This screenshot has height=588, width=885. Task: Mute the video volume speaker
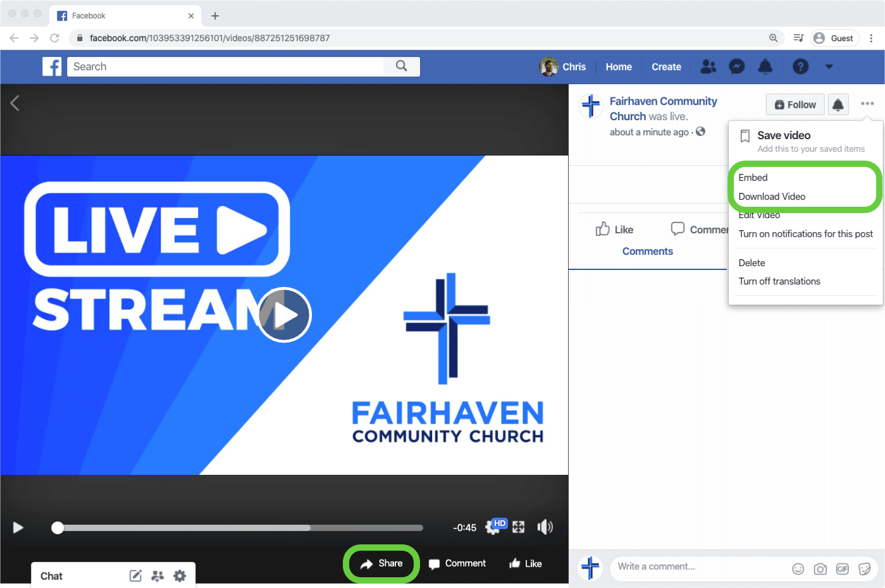pyautogui.click(x=545, y=527)
